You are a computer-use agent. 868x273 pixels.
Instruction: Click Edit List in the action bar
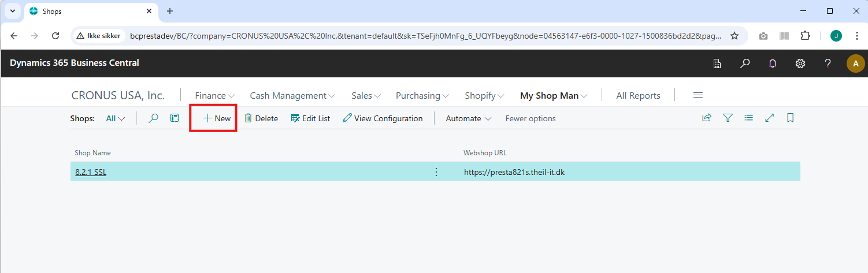[x=310, y=118]
